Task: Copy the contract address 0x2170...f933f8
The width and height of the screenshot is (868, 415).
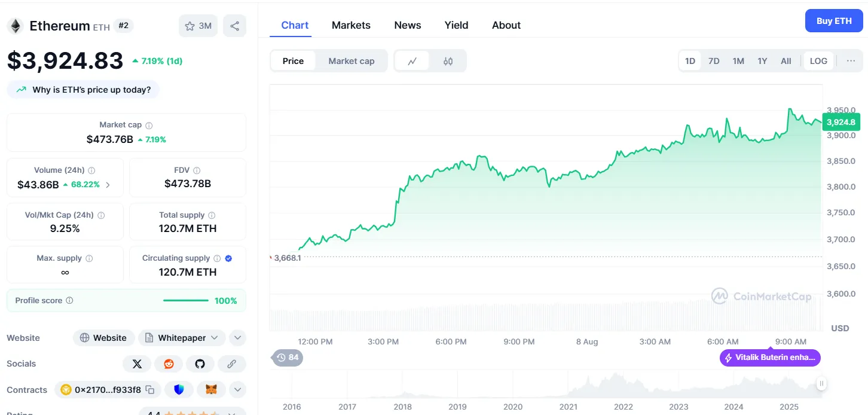Action: [x=150, y=390]
